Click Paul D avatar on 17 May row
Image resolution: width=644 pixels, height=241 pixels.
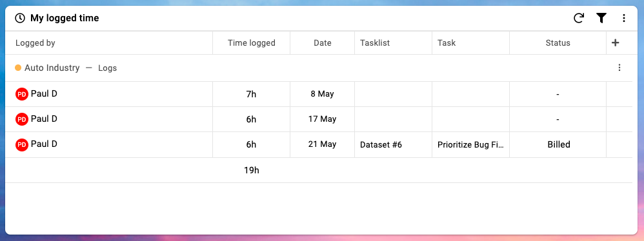pos(22,119)
